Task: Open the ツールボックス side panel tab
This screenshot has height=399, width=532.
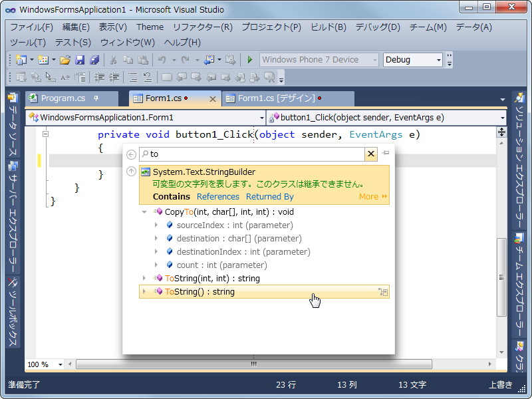Action: click(13, 311)
